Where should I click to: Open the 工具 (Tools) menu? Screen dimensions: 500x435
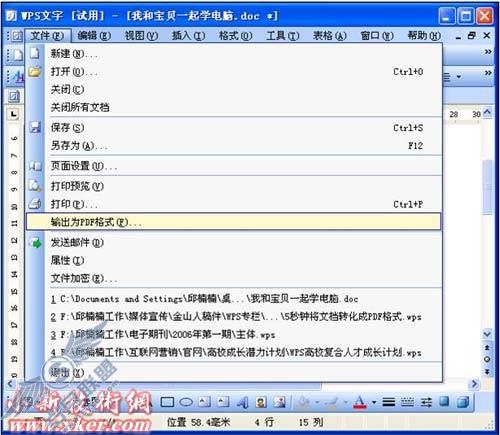tap(282, 35)
